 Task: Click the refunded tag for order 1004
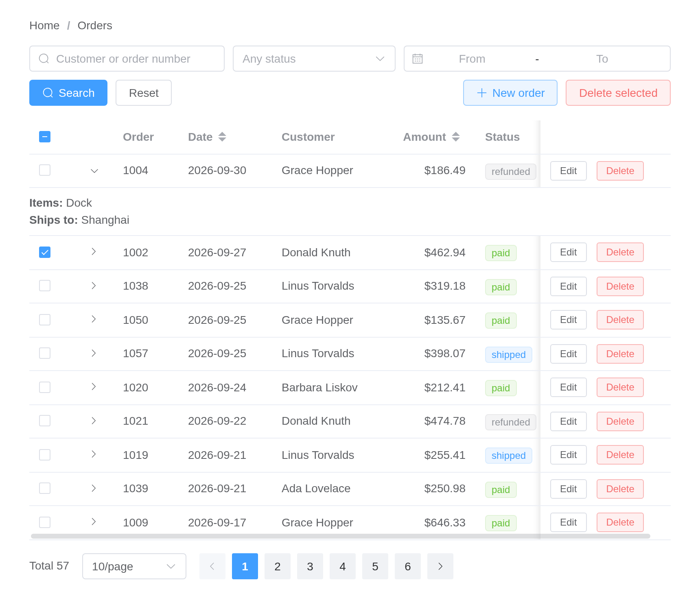pyautogui.click(x=510, y=172)
